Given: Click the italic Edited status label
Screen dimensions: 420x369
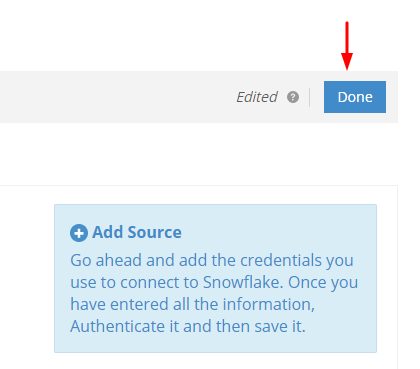Looking at the screenshot, I should [x=257, y=97].
